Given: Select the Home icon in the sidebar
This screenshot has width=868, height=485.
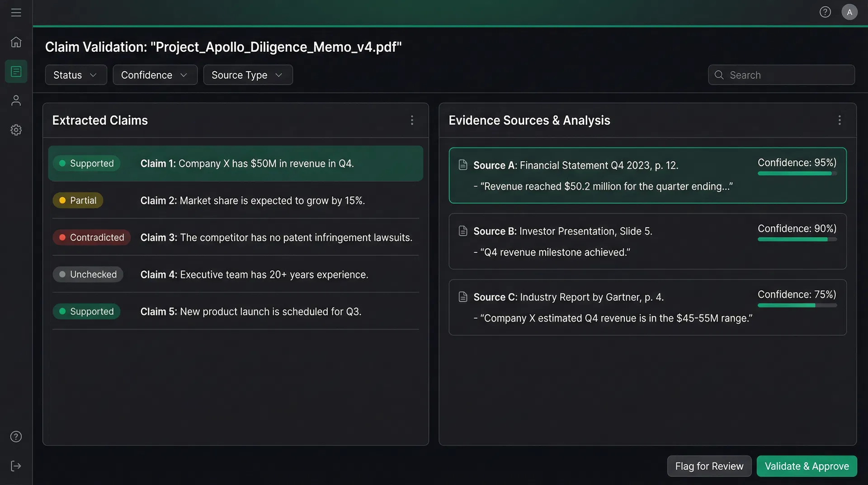Looking at the screenshot, I should pyautogui.click(x=16, y=42).
